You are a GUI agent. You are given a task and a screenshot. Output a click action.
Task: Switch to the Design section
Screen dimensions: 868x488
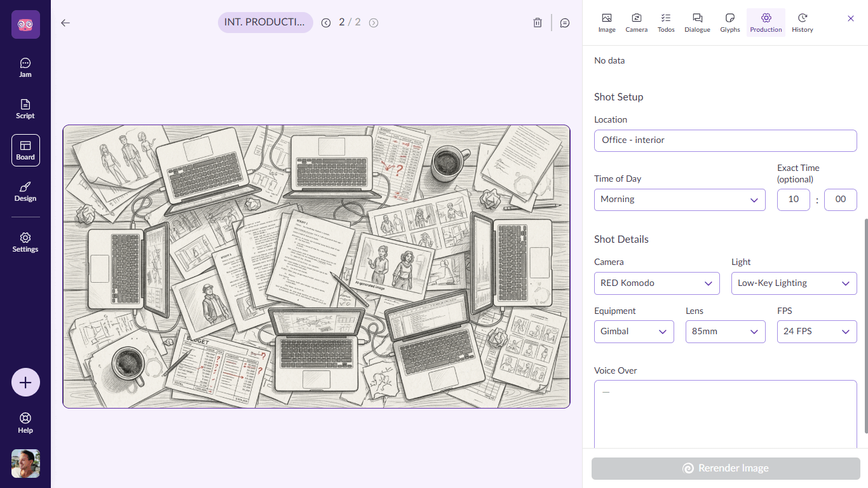click(x=25, y=192)
